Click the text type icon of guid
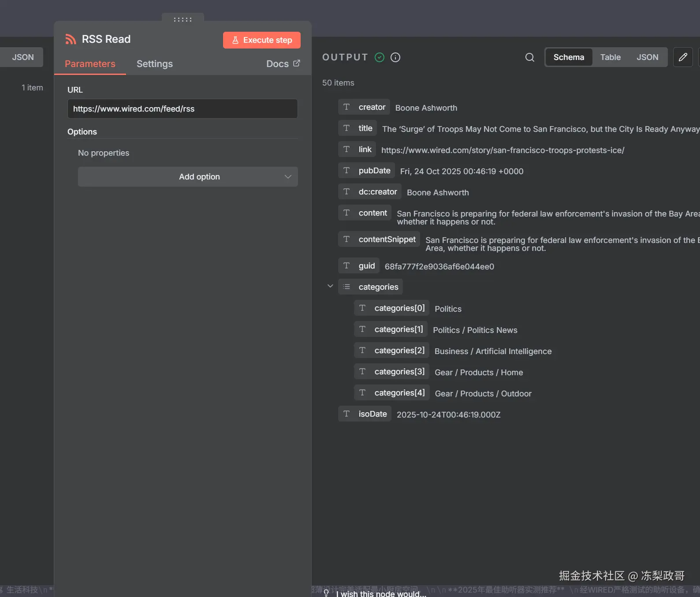Image resolution: width=700 pixels, height=597 pixels. (346, 266)
